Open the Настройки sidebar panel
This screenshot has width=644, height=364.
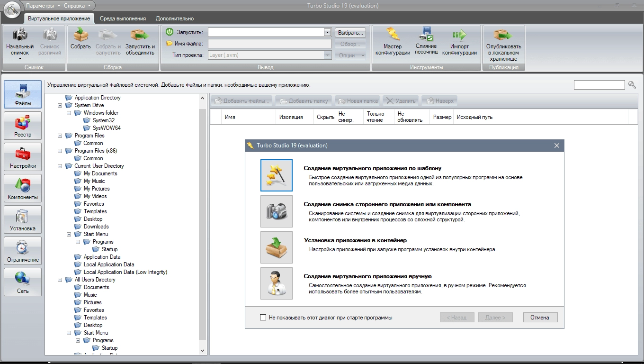point(23,157)
